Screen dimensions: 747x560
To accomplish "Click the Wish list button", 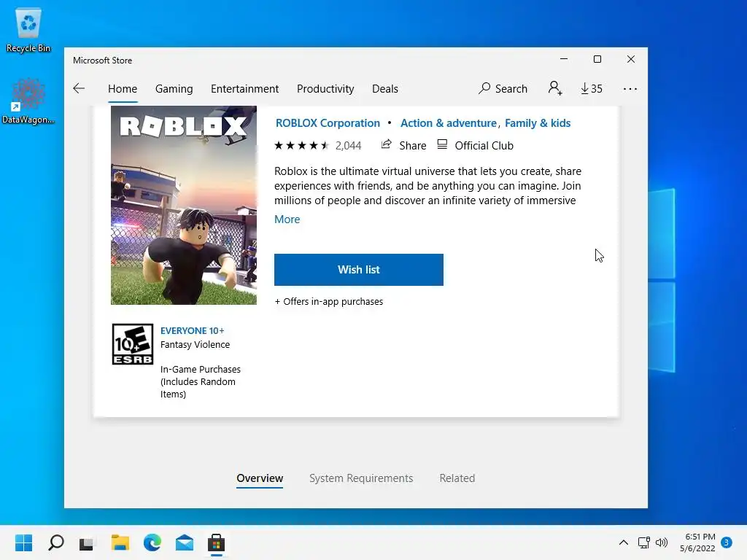I will click(359, 270).
